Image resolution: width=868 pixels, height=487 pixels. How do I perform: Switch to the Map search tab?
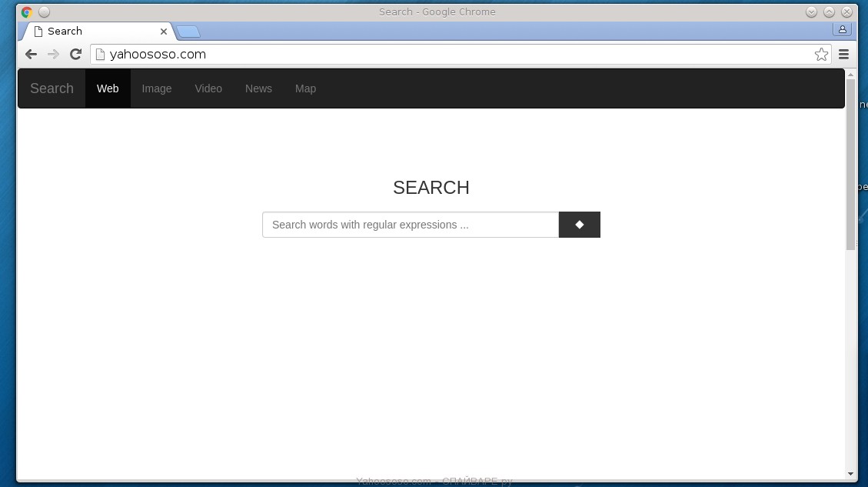(305, 88)
